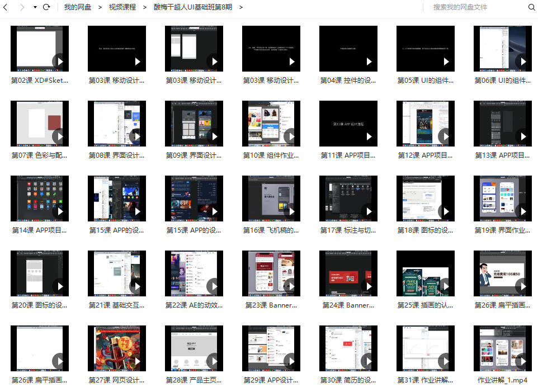This screenshot has width=538, height=392.
Task: Expand chevron after 酸梅干超人UI基础班第8期
Action: click(241, 7)
